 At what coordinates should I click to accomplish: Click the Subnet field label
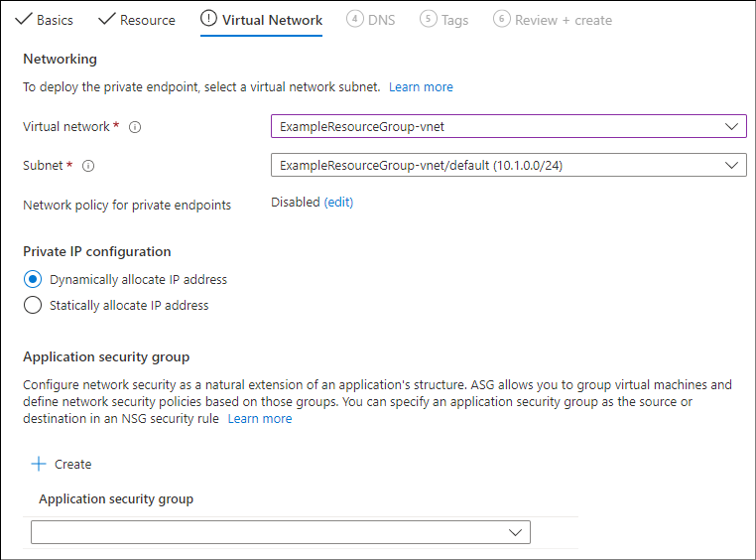[x=43, y=166]
